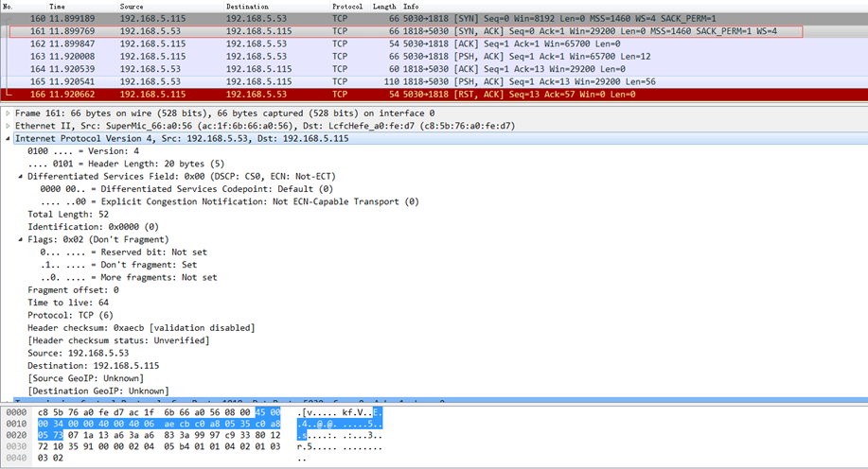Screen dimensions: 868x469
Task: Select packet 164 ACK Len=0 row
Action: click(434, 69)
